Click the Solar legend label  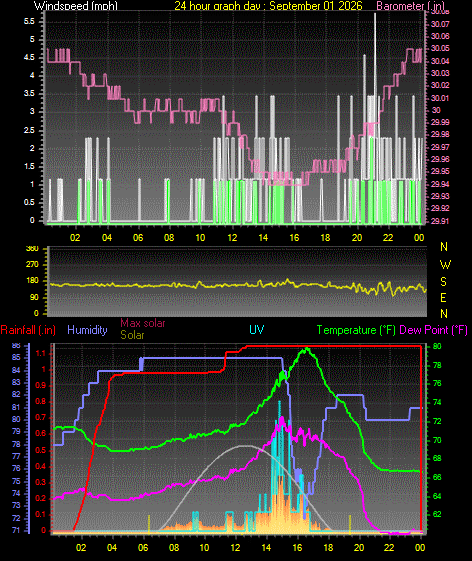(132, 335)
